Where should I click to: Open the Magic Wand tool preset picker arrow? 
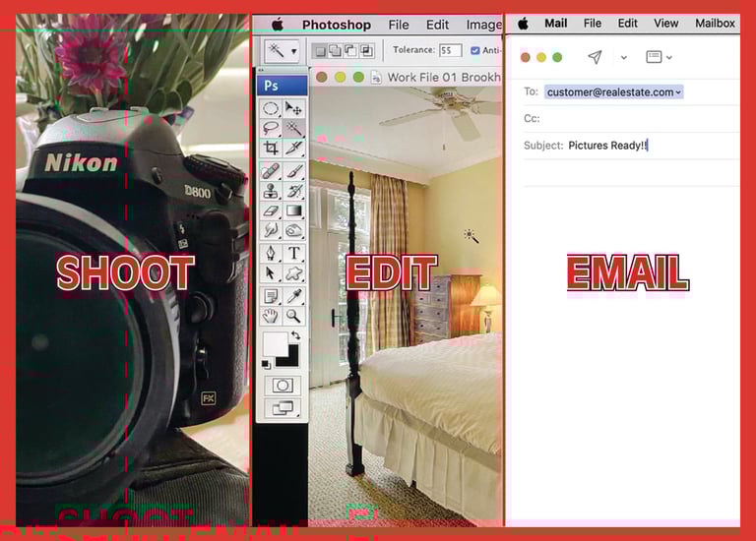pyautogui.click(x=293, y=51)
